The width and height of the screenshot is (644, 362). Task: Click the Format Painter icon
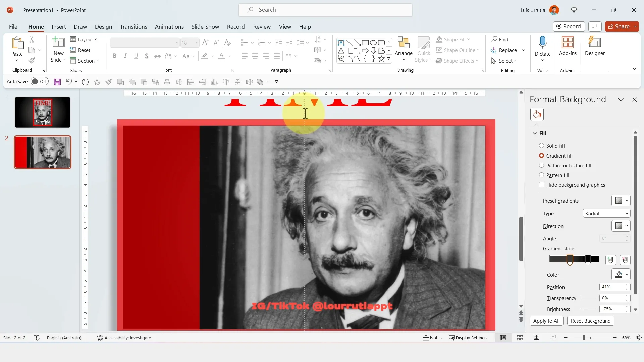click(32, 61)
